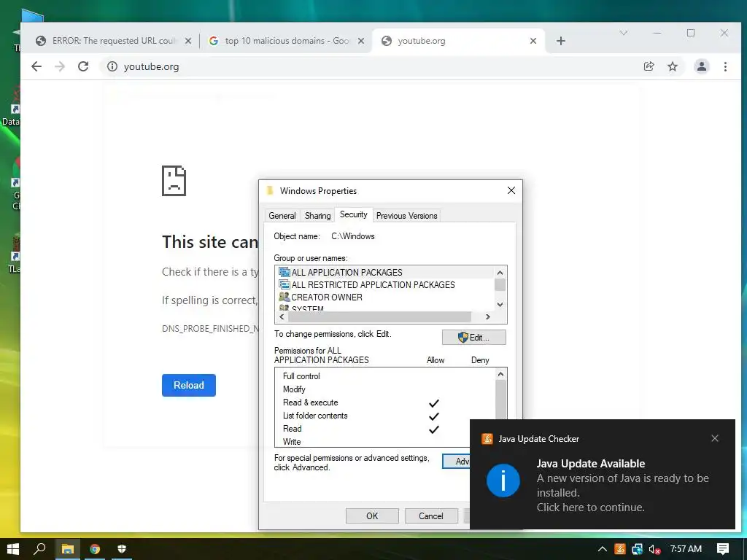747x560 pixels.
Task: Click Cancel in Windows Properties
Action: tap(431, 516)
